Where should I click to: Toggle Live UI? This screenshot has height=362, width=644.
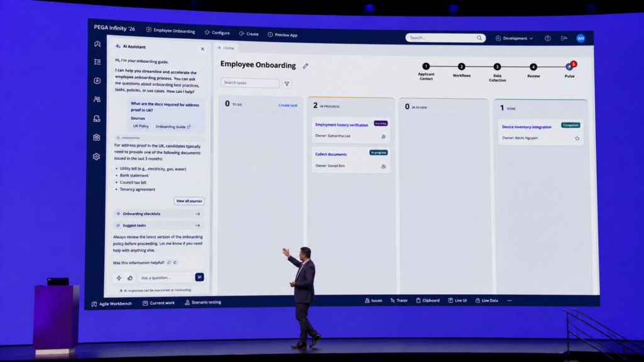pyautogui.click(x=457, y=300)
